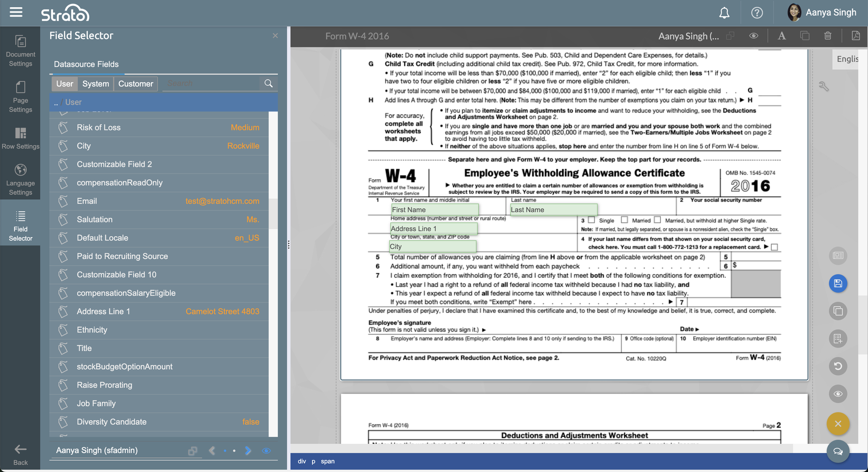Click the blue save floppy disk button

click(x=838, y=283)
